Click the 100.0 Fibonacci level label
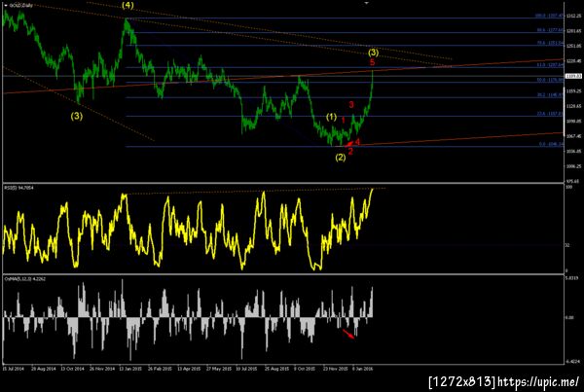This screenshot has width=584, height=392. (x=549, y=16)
